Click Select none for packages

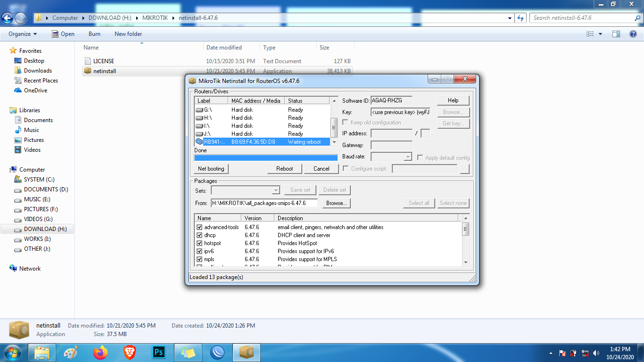[453, 203]
